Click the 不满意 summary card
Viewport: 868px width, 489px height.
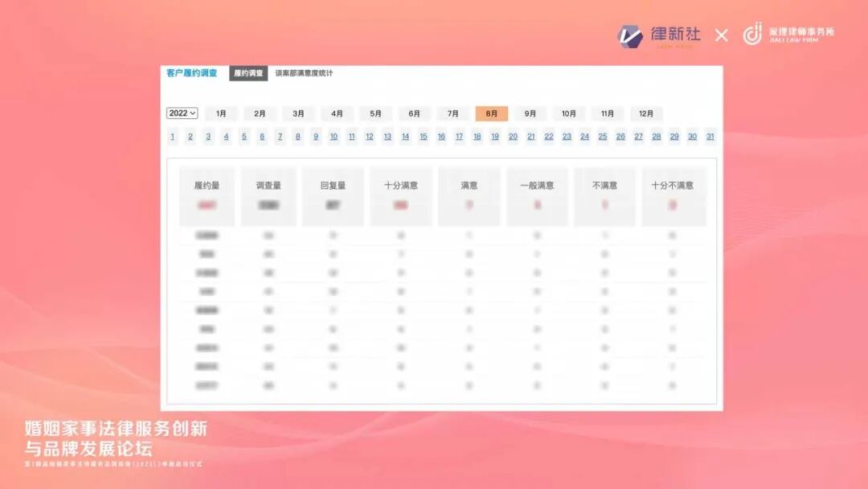[x=604, y=196]
